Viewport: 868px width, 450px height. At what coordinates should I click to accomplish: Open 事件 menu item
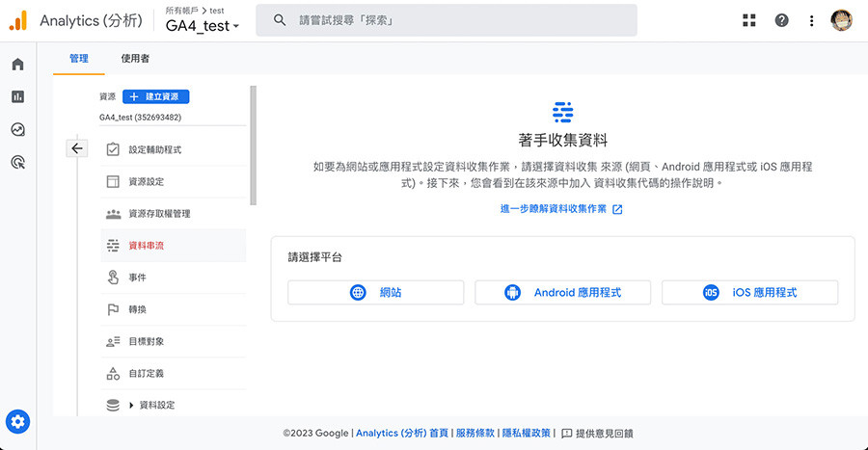(x=174, y=278)
